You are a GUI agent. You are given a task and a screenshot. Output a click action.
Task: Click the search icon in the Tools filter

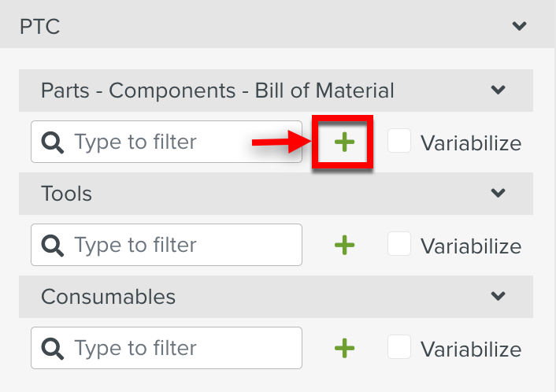[54, 245]
